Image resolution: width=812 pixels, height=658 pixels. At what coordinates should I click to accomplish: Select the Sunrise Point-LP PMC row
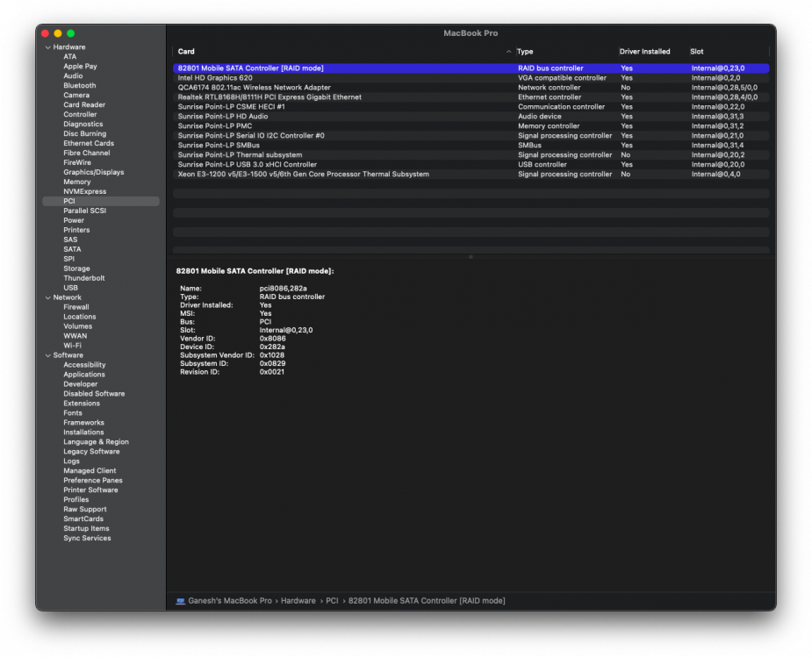(471, 126)
